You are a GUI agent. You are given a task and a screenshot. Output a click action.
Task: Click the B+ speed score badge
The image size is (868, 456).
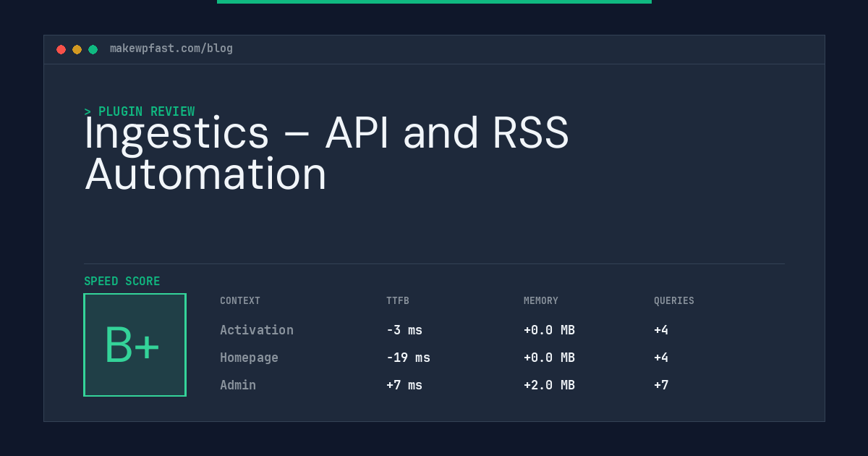pos(135,345)
